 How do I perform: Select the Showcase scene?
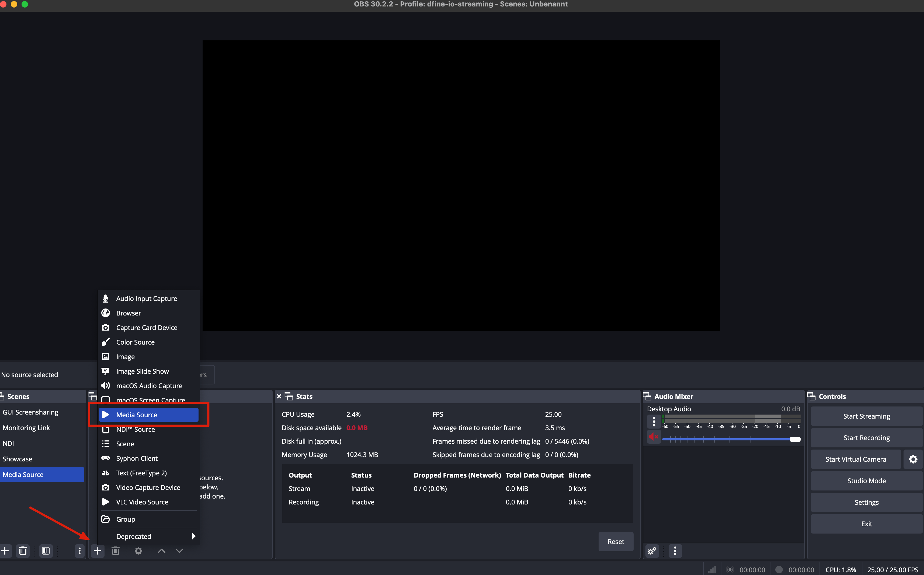click(42, 459)
